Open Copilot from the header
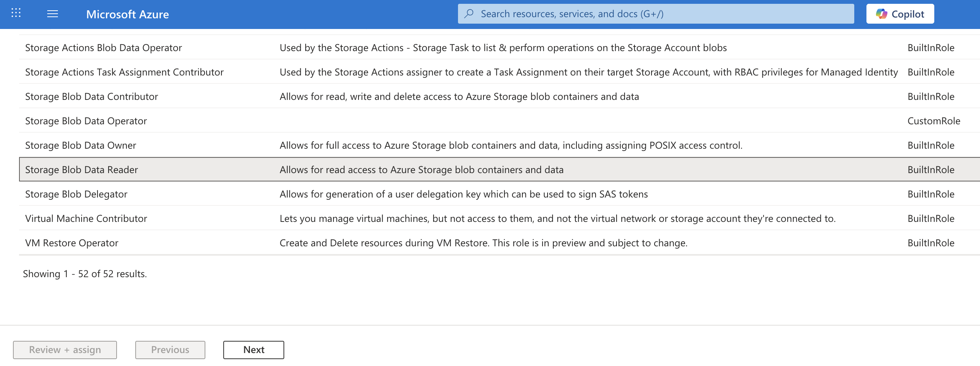980x366 pixels. [x=900, y=14]
